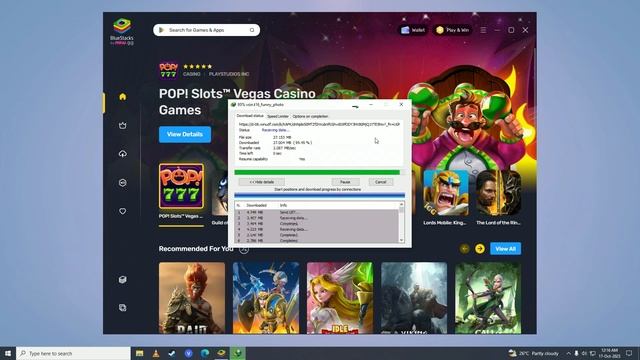
Task: Click the PLAYSTUDIOS INC developer label
Action: pos(229,74)
